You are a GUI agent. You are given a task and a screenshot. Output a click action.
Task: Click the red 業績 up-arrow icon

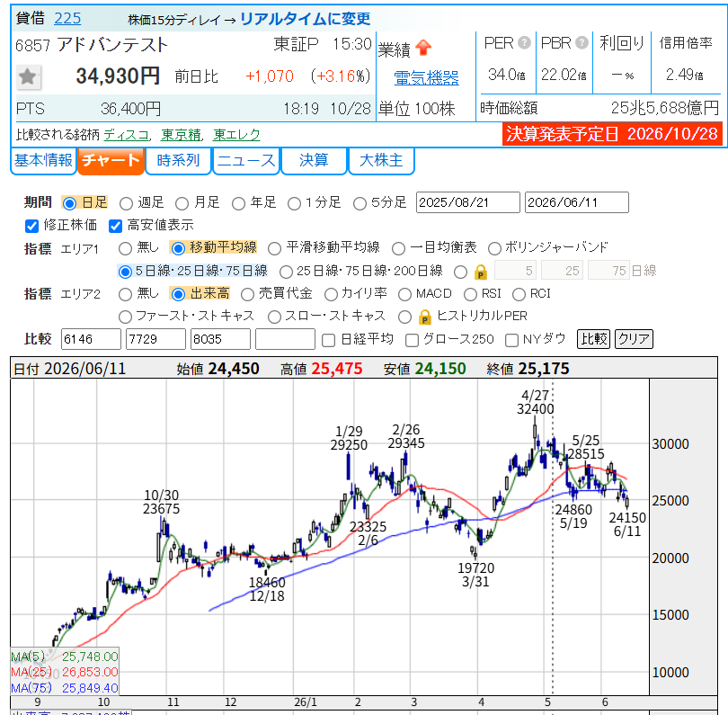click(423, 48)
